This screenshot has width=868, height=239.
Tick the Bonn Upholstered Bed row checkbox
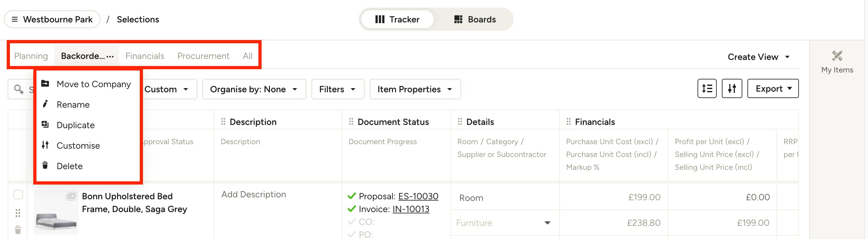coord(18,195)
